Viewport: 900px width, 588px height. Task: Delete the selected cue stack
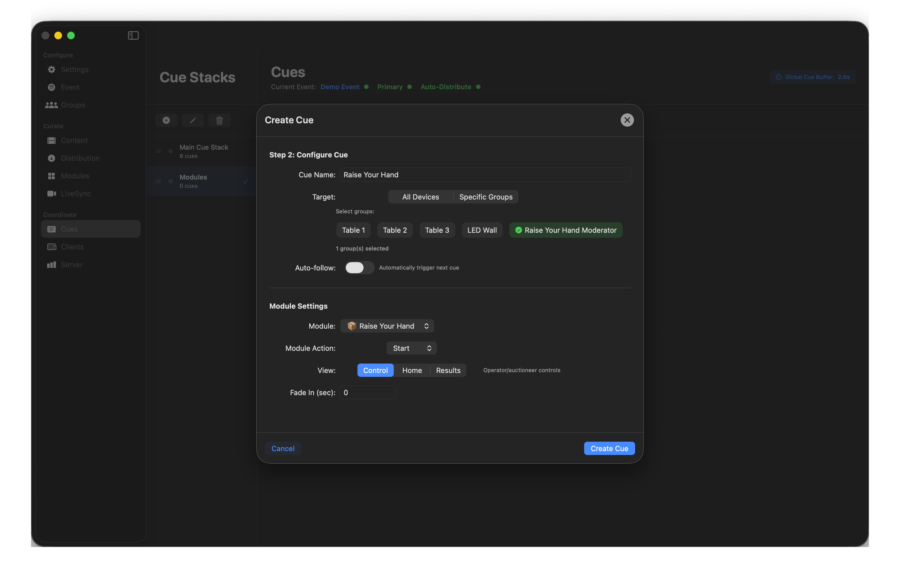(x=219, y=120)
